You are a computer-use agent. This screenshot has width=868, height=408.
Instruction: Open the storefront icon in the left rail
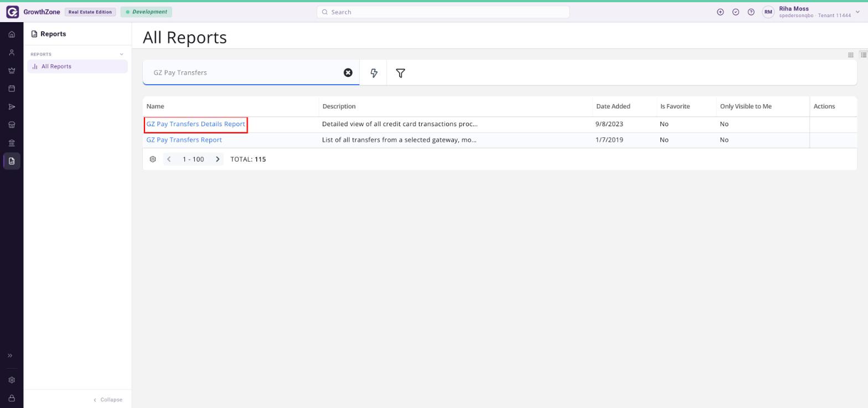pos(12,125)
